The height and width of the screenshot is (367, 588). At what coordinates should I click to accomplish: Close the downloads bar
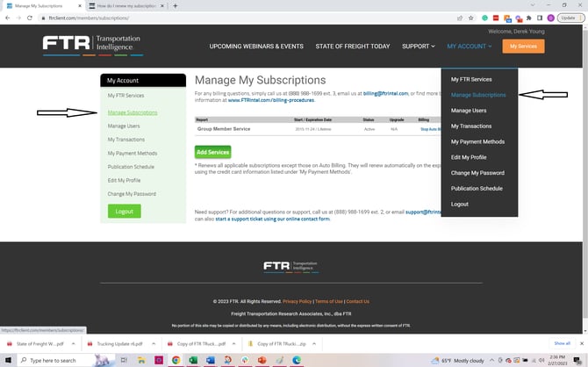[x=582, y=343]
